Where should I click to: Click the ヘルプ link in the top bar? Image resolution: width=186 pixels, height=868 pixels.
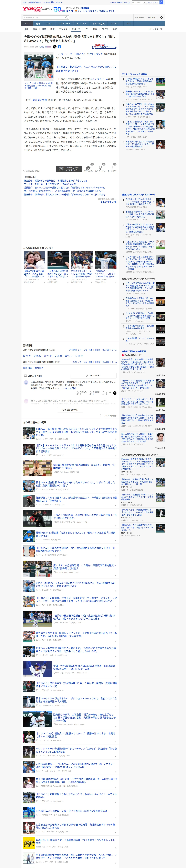(x=127, y=2)
